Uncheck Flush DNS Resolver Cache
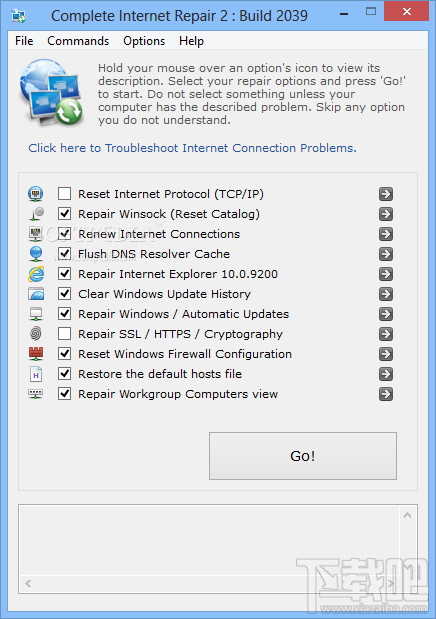The image size is (436, 619). (x=64, y=254)
